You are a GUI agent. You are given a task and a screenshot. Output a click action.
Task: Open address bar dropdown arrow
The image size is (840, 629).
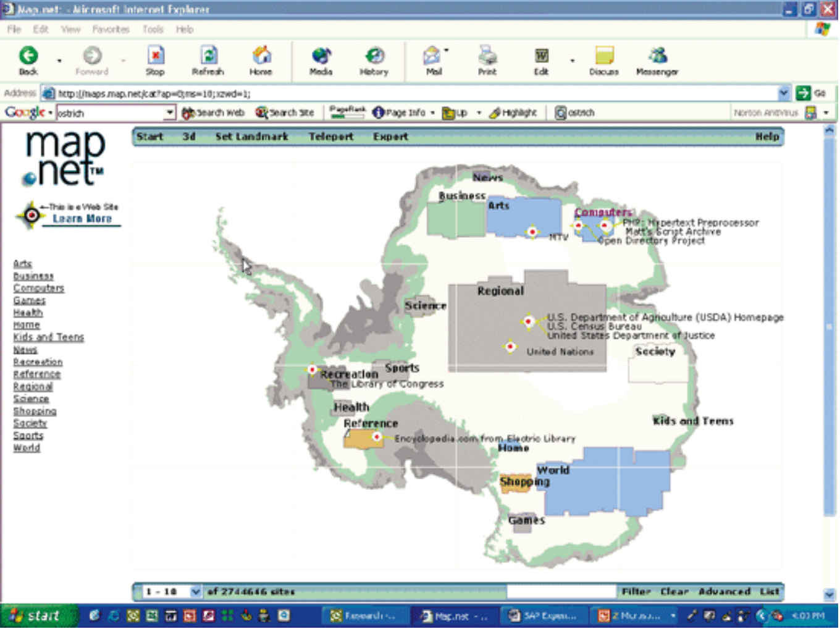[x=784, y=93]
